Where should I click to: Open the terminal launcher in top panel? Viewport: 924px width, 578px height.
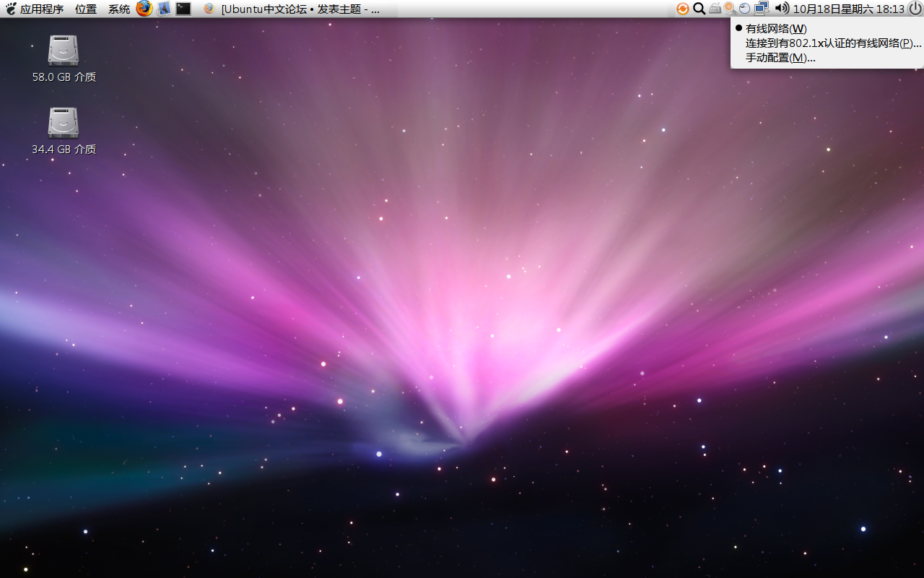[183, 9]
